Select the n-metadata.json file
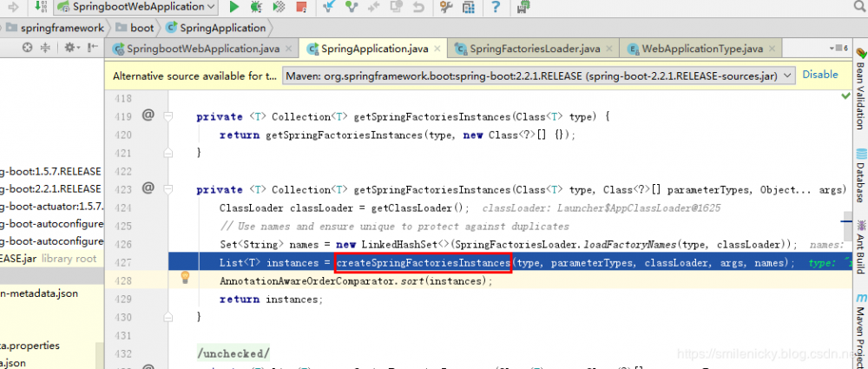Screen dimensions: 868x369 pyautogui.click(x=39, y=293)
